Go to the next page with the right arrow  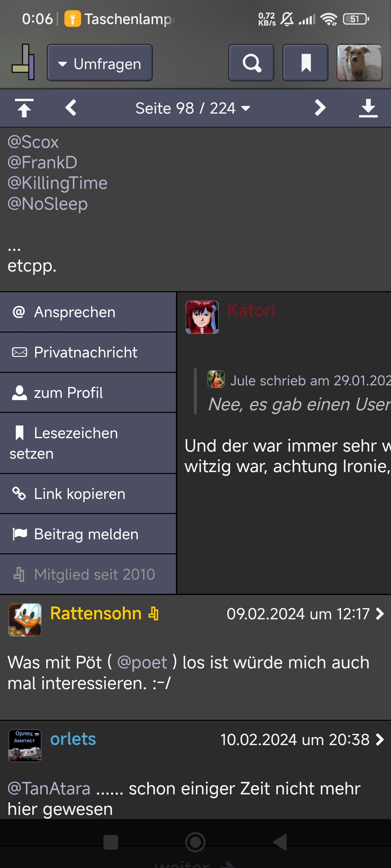coord(320,108)
